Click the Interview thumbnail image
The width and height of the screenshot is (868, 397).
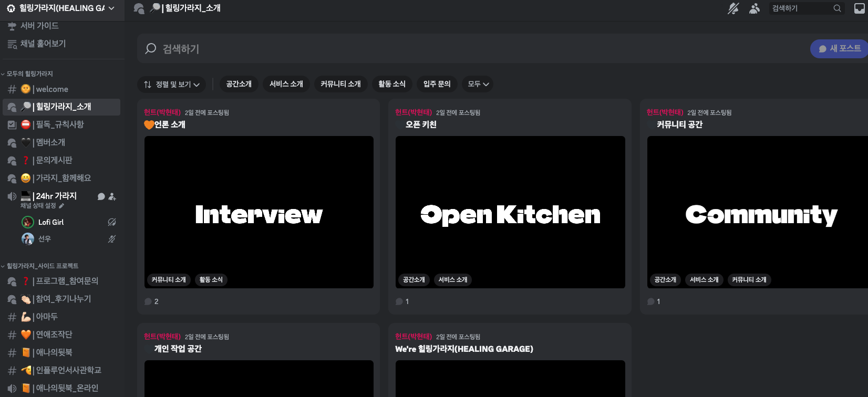coord(259,212)
